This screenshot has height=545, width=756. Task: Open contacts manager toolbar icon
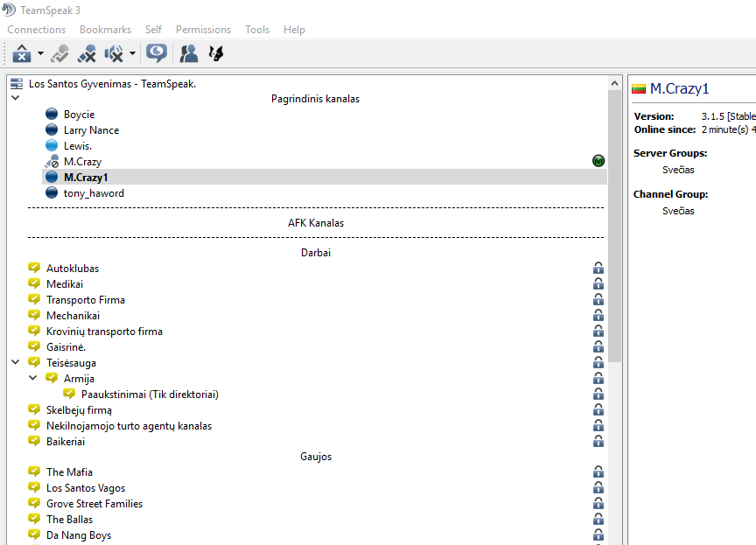click(x=188, y=53)
